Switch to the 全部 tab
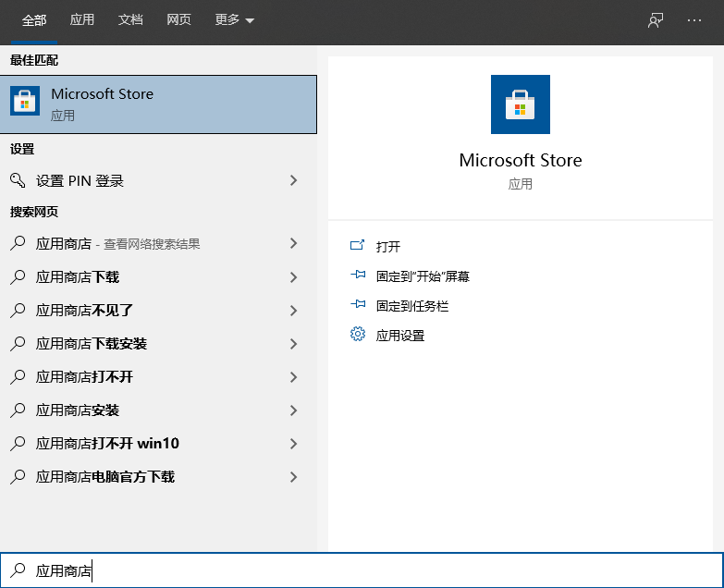 click(34, 19)
